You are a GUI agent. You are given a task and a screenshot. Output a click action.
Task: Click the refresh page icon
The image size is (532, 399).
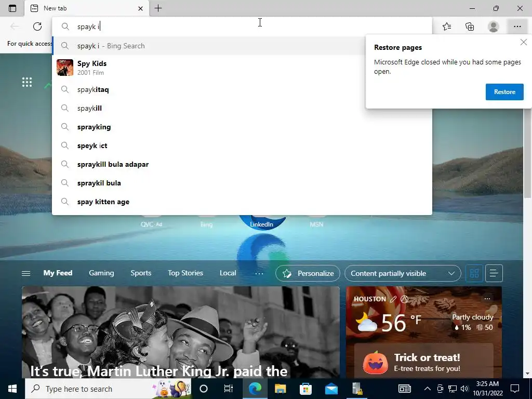37,26
